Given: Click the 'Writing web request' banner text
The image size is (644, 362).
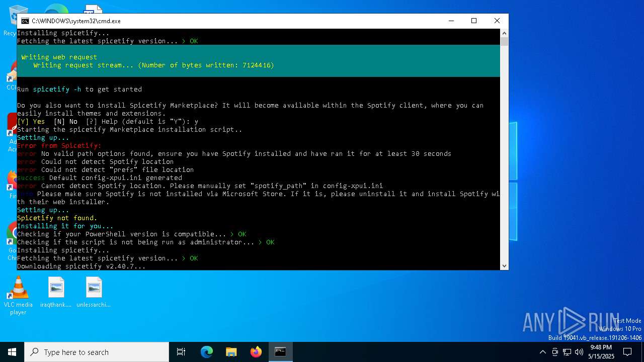Looking at the screenshot, I should (59, 57).
